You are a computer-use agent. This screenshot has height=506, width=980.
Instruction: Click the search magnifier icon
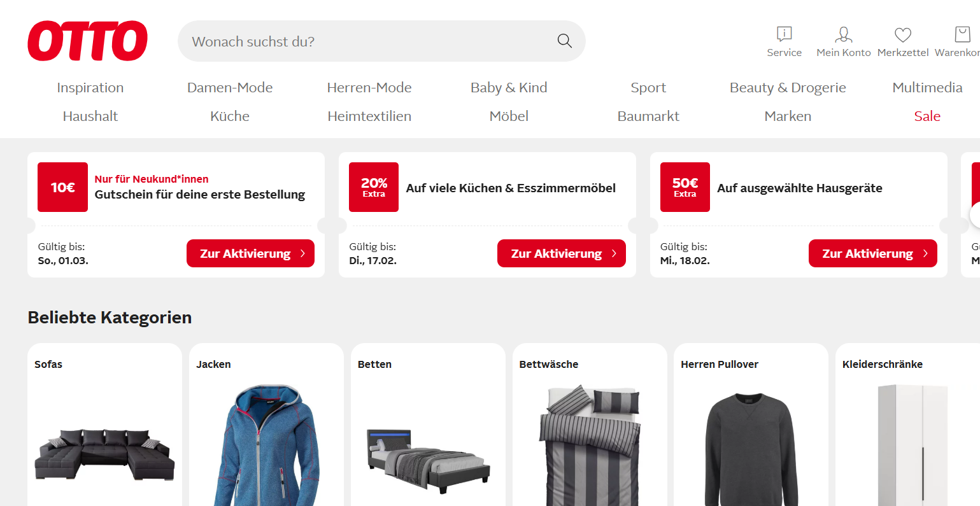click(564, 41)
